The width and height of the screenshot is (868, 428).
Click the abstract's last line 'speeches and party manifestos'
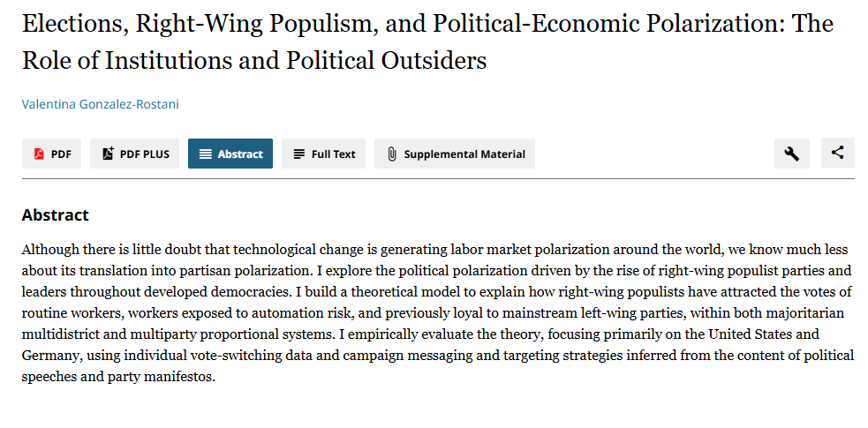118,376
